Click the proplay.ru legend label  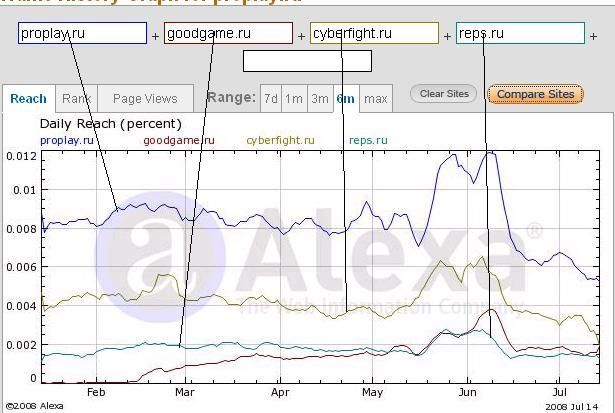coord(67,140)
